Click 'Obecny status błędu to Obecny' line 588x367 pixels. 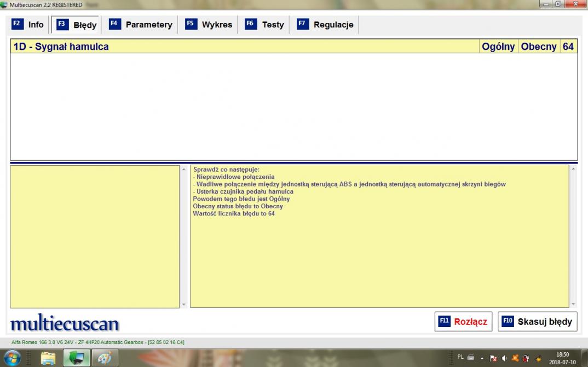coord(238,206)
